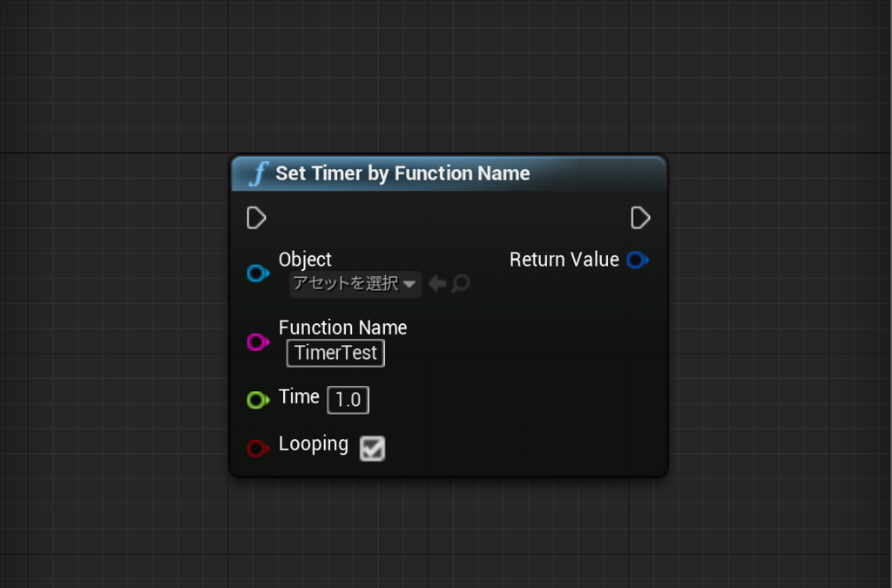
Task: Click the Looping red boolean pin
Action: (x=258, y=448)
